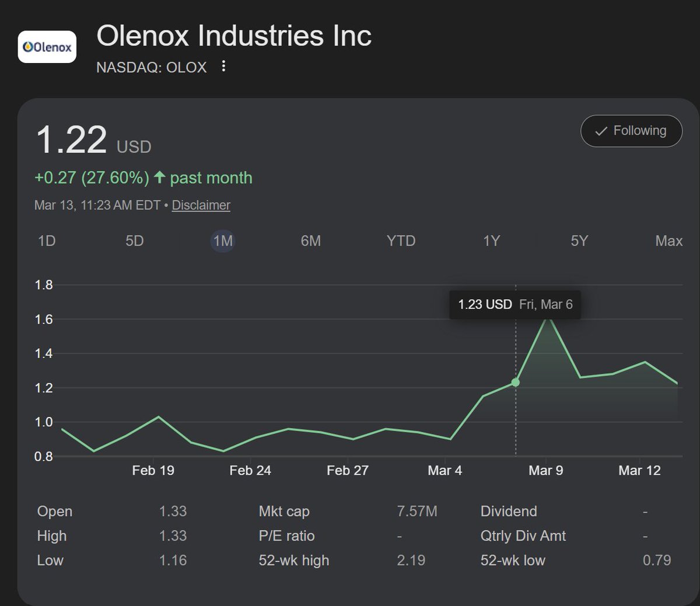Image resolution: width=700 pixels, height=606 pixels.
Task: Click the Olenox company logo
Action: (47, 47)
